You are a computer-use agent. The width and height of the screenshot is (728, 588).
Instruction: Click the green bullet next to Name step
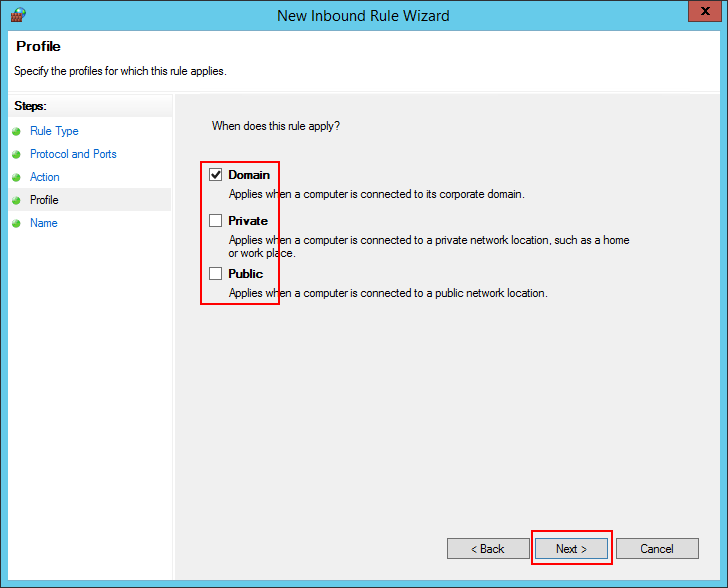16,224
